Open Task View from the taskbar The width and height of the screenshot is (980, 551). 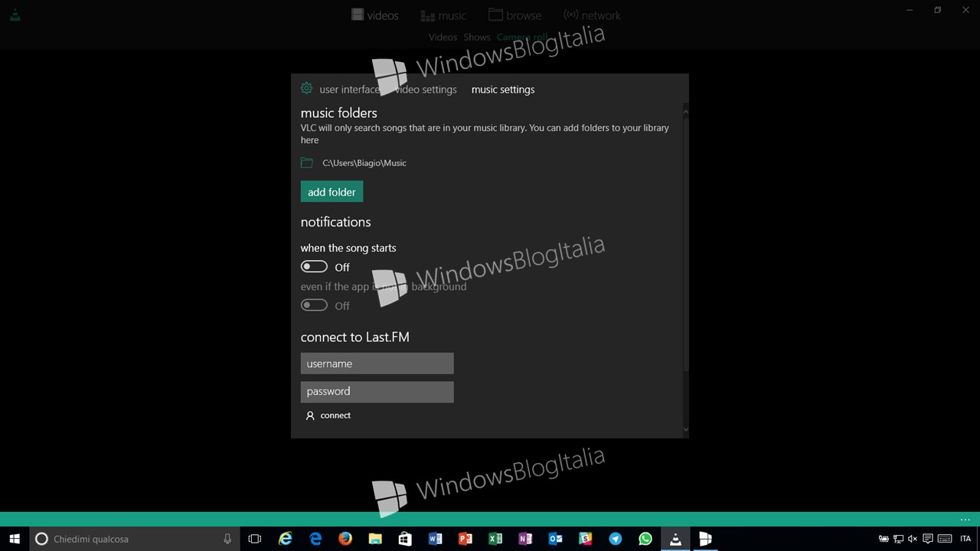[255, 539]
